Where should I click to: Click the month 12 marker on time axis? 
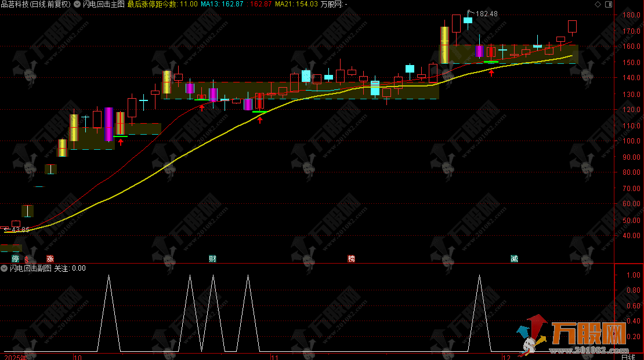point(505,356)
